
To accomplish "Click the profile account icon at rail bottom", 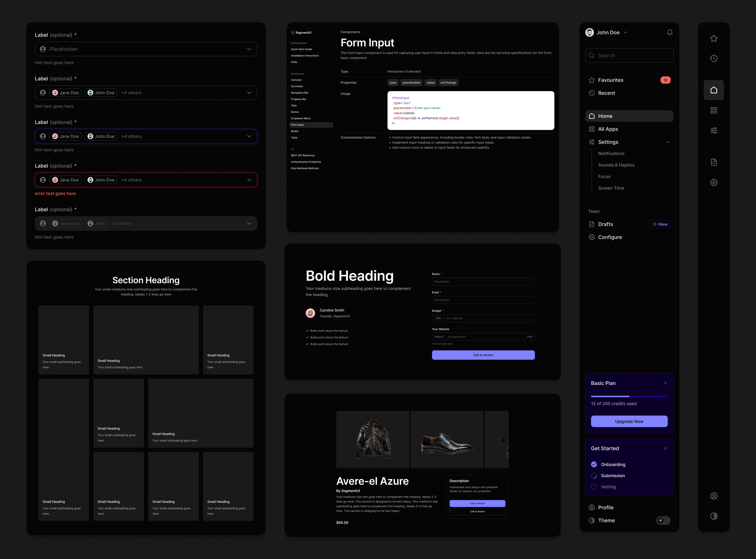I will pyautogui.click(x=714, y=496).
